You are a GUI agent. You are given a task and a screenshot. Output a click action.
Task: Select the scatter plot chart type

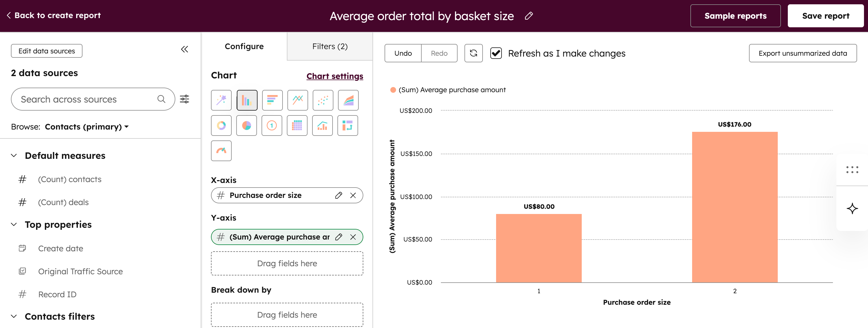tap(323, 100)
